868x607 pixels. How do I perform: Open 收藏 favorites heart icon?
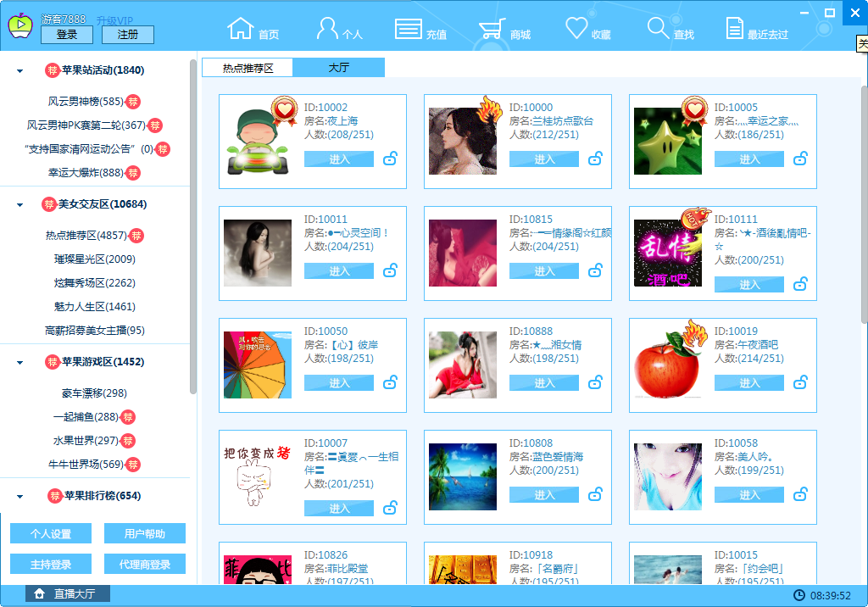coord(575,27)
